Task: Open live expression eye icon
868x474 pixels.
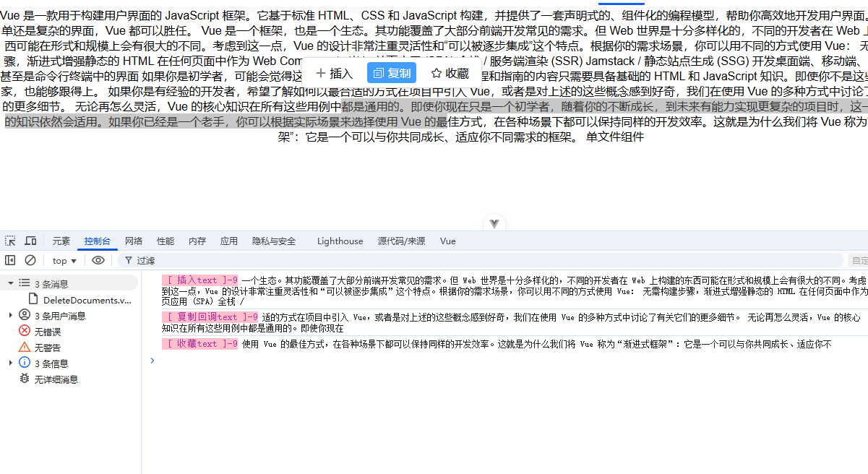Action: pos(98,260)
